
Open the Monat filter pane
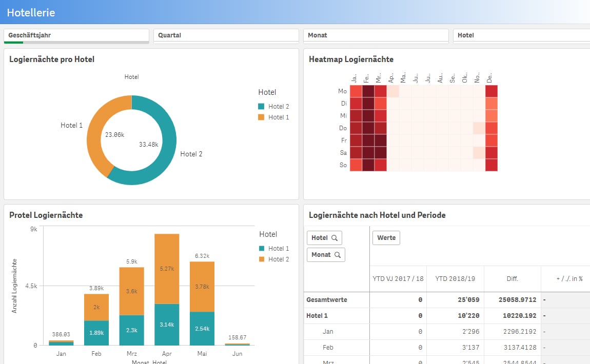(376, 36)
